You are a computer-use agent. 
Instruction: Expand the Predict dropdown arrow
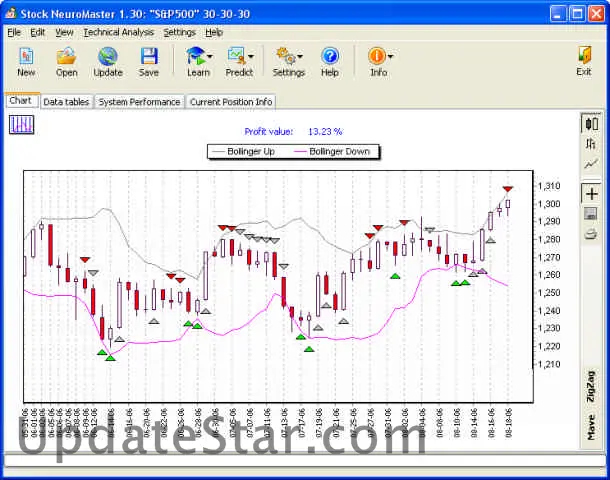[x=251, y=57]
